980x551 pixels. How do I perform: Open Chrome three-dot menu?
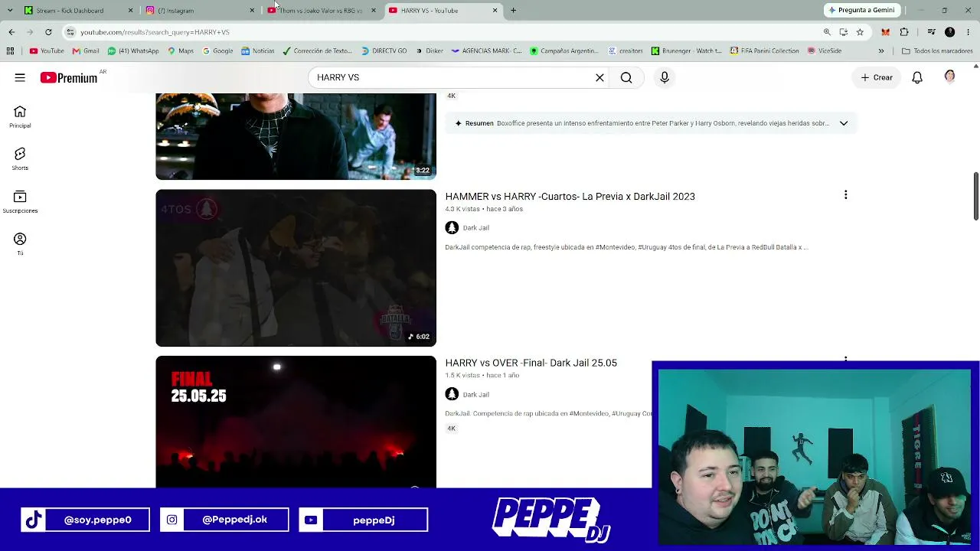coord(968,32)
